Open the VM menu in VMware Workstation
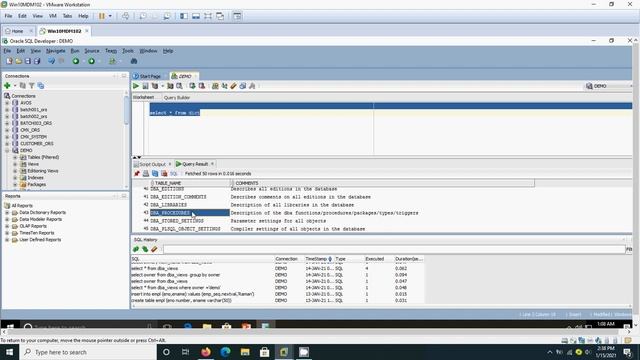Viewport: 640px width, 360px height. coord(53,16)
